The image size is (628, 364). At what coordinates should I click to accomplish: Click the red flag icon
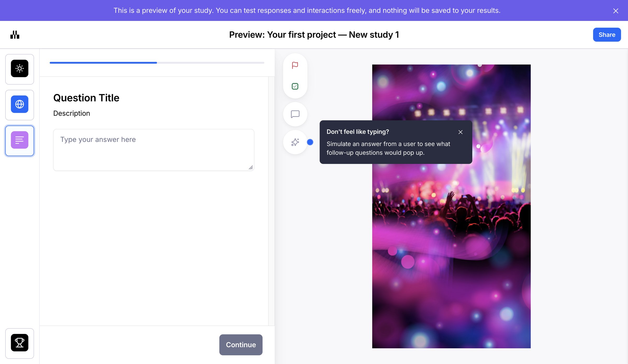[295, 65]
